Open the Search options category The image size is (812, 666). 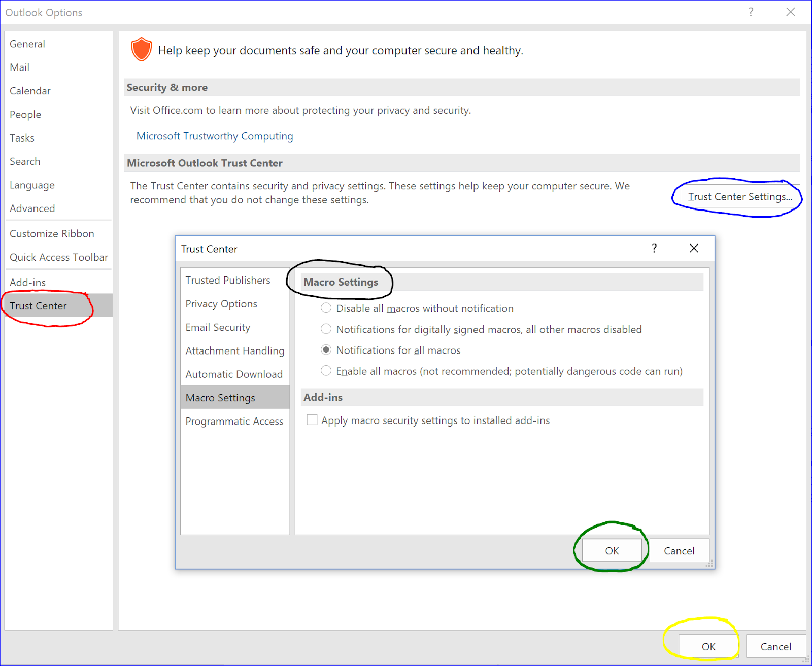pos(59,161)
